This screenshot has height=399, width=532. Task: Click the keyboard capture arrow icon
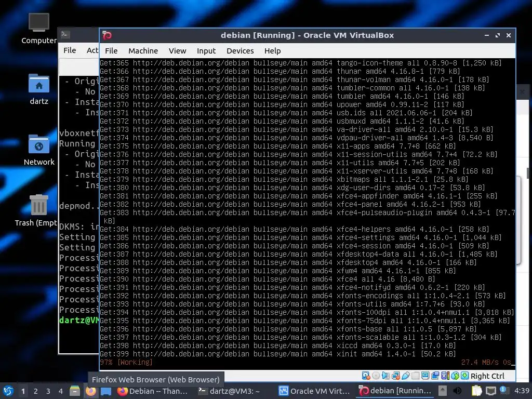click(465, 376)
